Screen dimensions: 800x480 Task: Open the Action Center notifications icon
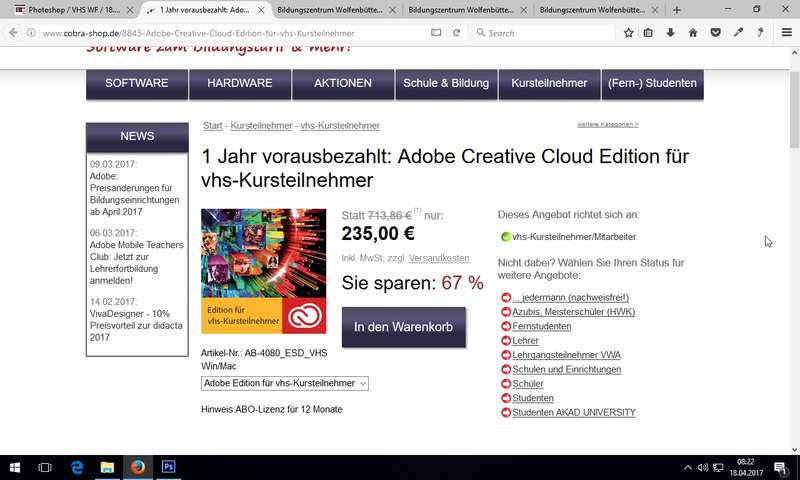pyautogui.click(x=780, y=467)
